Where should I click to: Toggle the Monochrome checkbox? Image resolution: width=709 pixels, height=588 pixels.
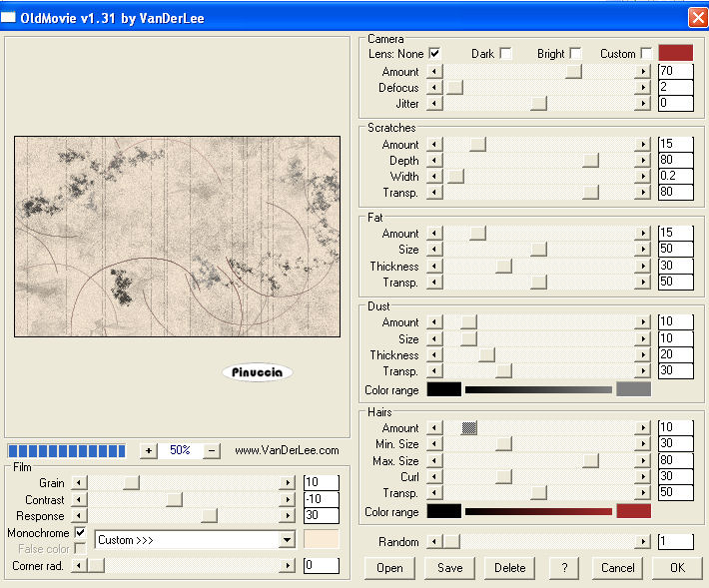tap(80, 533)
